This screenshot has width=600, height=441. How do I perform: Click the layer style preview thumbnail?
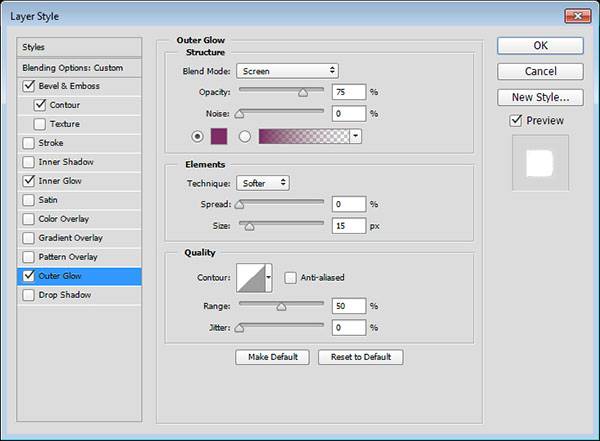[539, 163]
